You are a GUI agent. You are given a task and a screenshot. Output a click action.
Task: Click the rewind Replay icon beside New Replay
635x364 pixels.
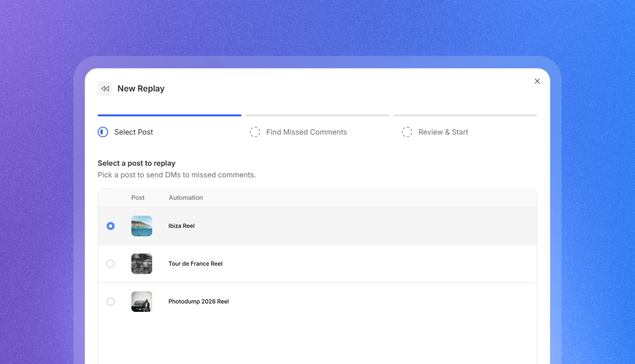click(105, 89)
